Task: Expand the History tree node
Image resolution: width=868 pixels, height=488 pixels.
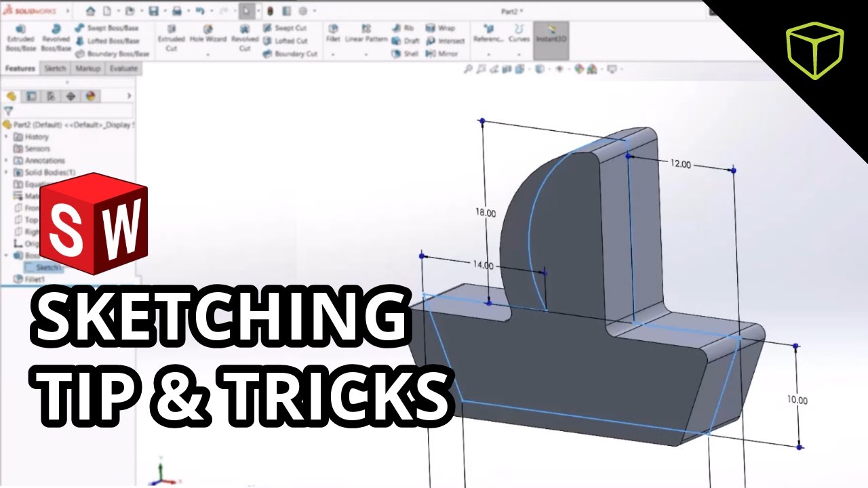Action: (7, 137)
